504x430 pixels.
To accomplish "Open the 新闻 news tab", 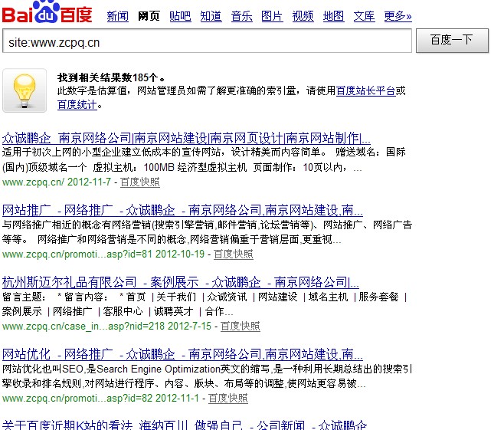I will (x=118, y=16).
